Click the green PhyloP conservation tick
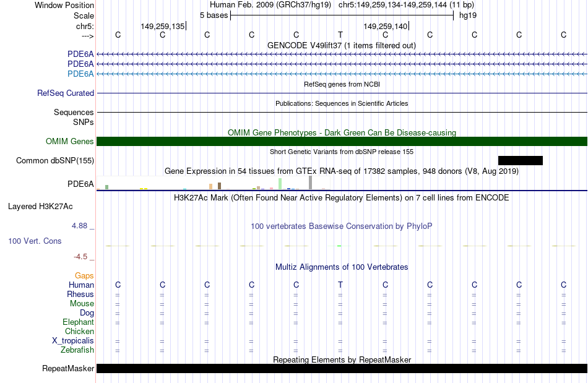 click(339, 246)
